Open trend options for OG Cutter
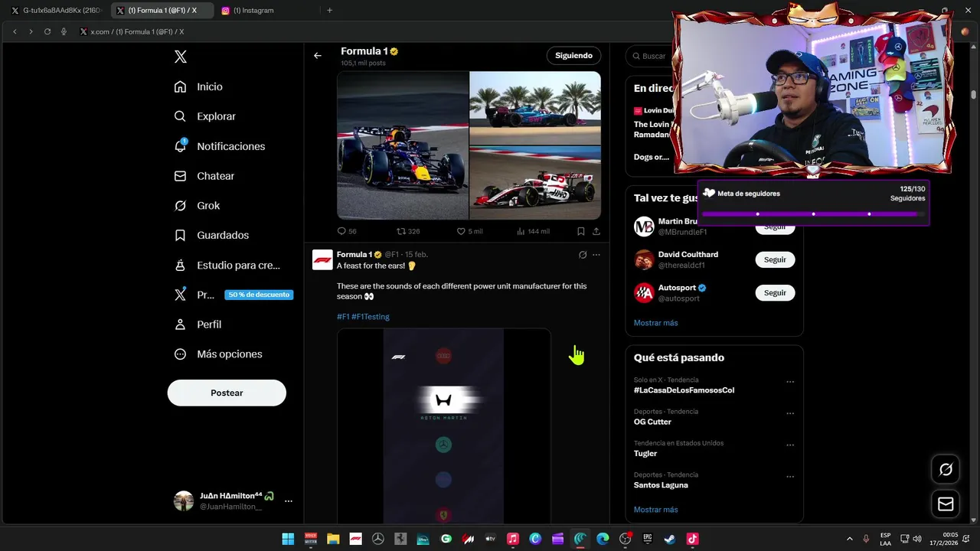 click(x=790, y=413)
